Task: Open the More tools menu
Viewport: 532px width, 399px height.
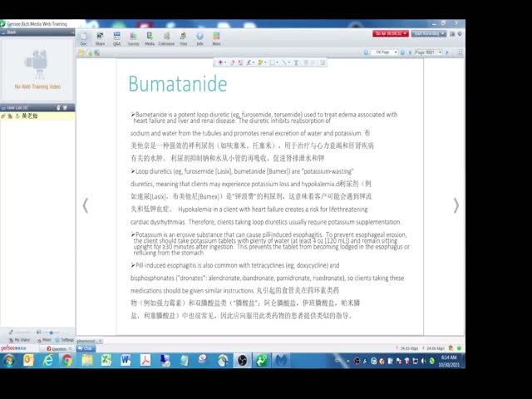Action: [216, 39]
